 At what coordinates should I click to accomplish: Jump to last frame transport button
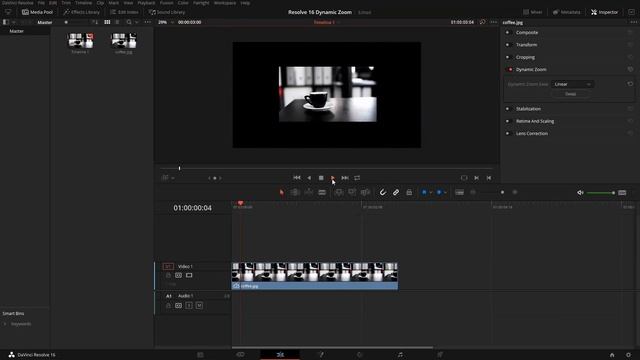pyautogui.click(x=345, y=178)
